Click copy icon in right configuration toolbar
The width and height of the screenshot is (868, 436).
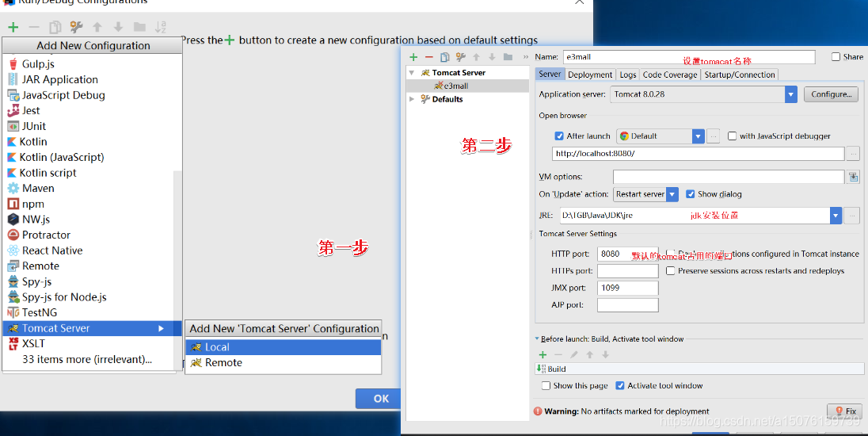[x=444, y=57]
